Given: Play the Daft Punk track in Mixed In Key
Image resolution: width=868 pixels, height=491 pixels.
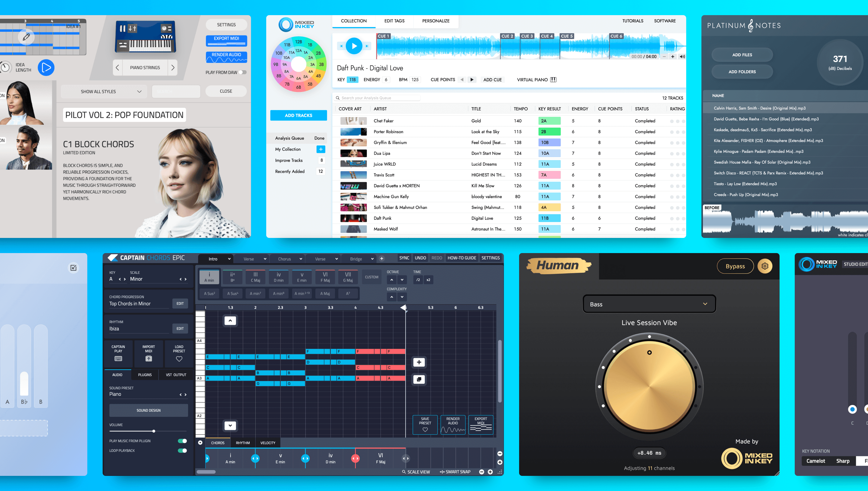Looking at the screenshot, I should point(354,46).
